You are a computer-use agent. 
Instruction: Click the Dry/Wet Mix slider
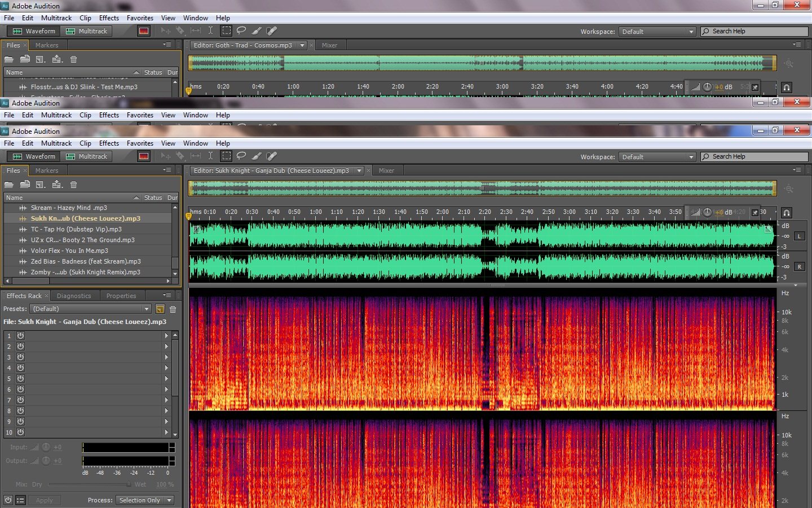coord(89,484)
